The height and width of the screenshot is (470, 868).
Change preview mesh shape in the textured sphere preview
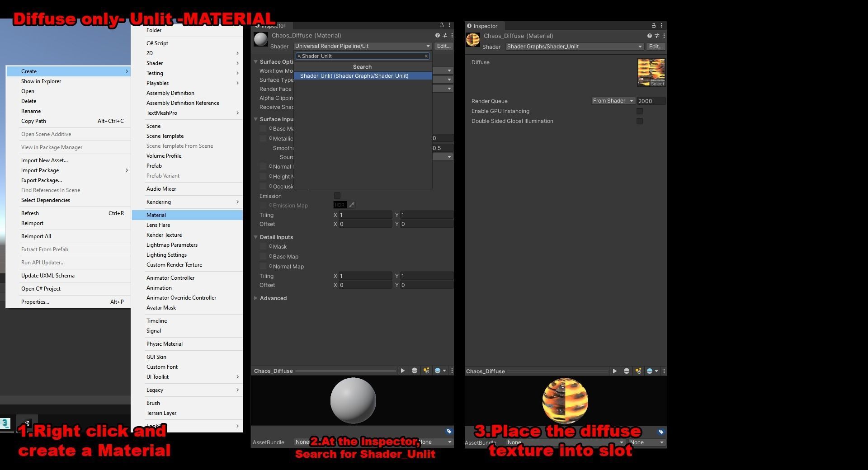(626, 371)
